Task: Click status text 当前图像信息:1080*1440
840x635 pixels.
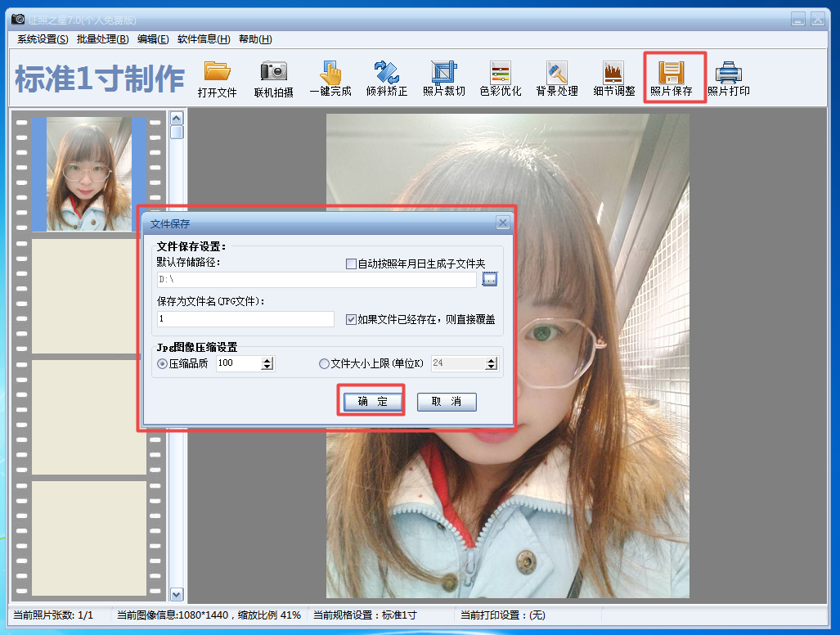Action: point(173,615)
